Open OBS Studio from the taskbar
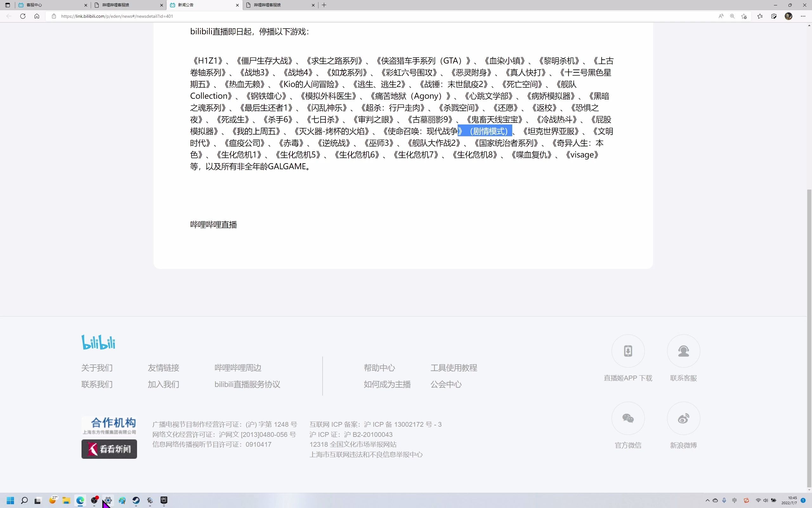The width and height of the screenshot is (812, 508). [x=94, y=501]
